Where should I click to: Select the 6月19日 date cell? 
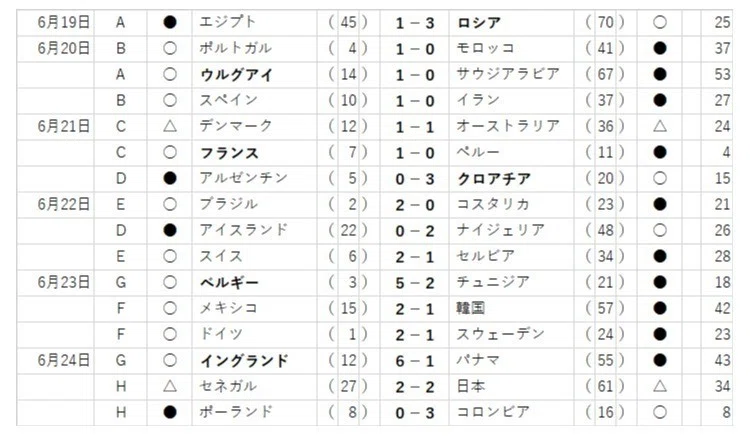55,22
